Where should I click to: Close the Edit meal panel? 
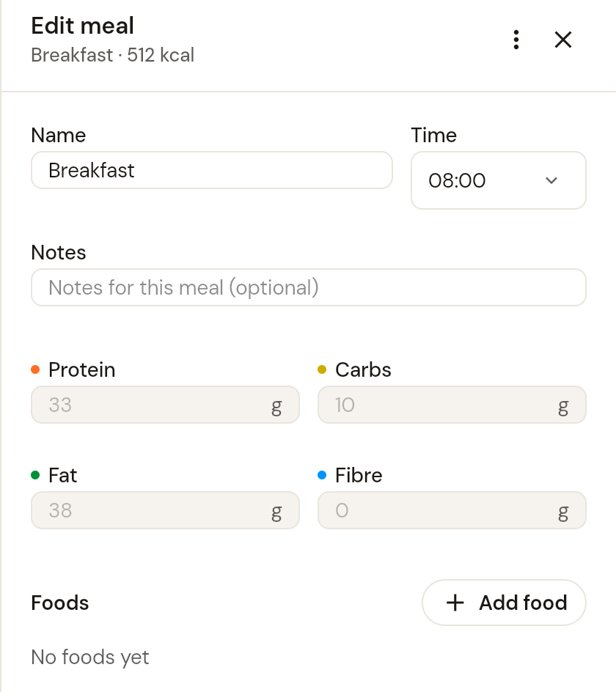563,40
